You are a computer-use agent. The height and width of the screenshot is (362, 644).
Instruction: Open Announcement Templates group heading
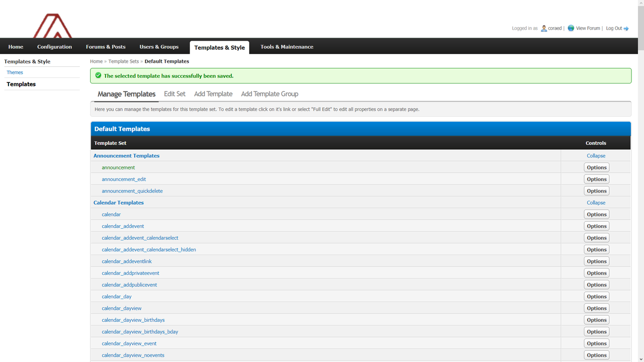[126, 156]
